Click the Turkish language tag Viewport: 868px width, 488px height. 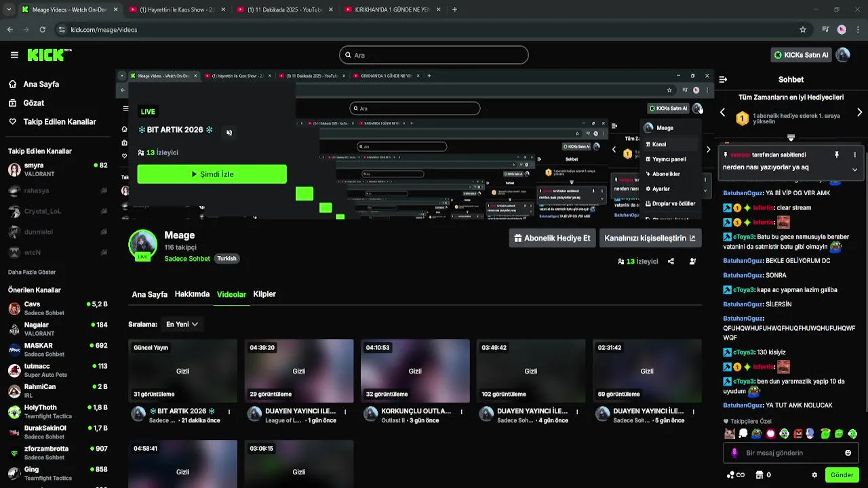point(226,259)
